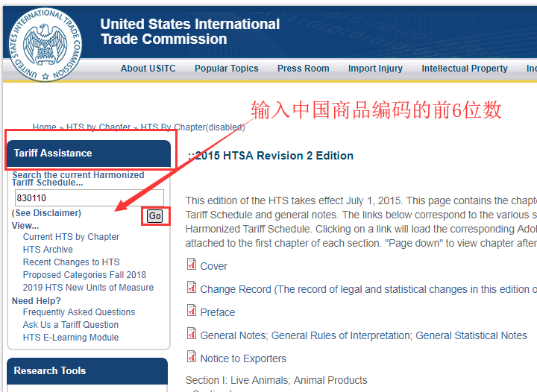Open the Import Injury menu
This screenshot has width=537, height=392.
(x=375, y=69)
